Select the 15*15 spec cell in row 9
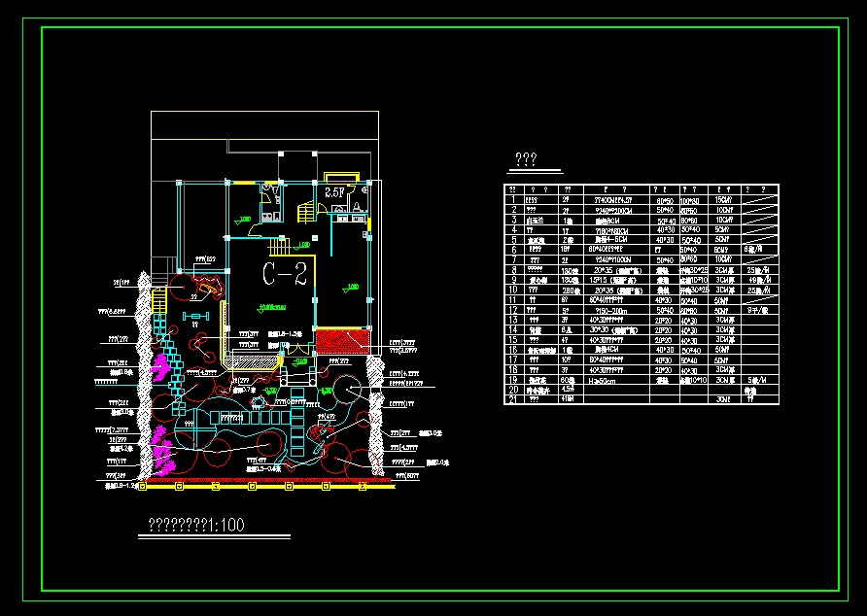867x616 pixels. 612,280
